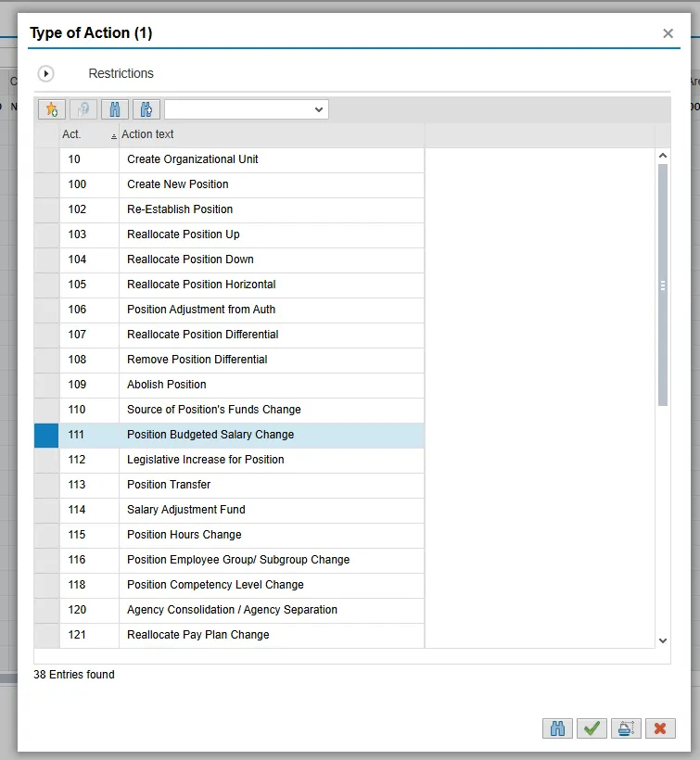700x760 pixels.
Task: Close the Type of Action dialog
Action: 668,33
